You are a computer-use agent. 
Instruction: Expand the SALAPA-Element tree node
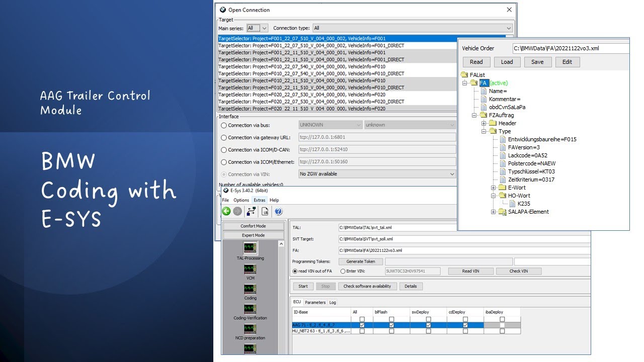click(494, 212)
